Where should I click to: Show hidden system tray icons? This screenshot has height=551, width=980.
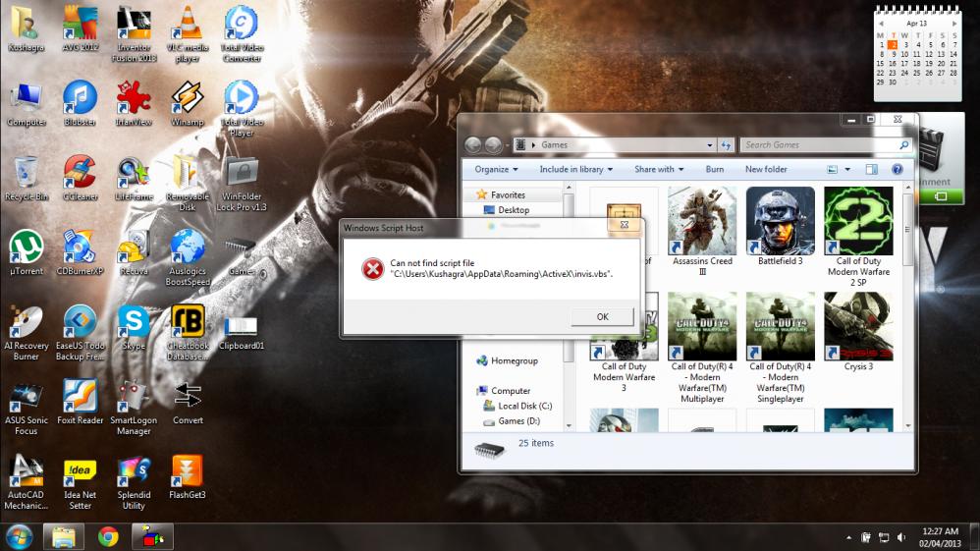click(x=848, y=537)
